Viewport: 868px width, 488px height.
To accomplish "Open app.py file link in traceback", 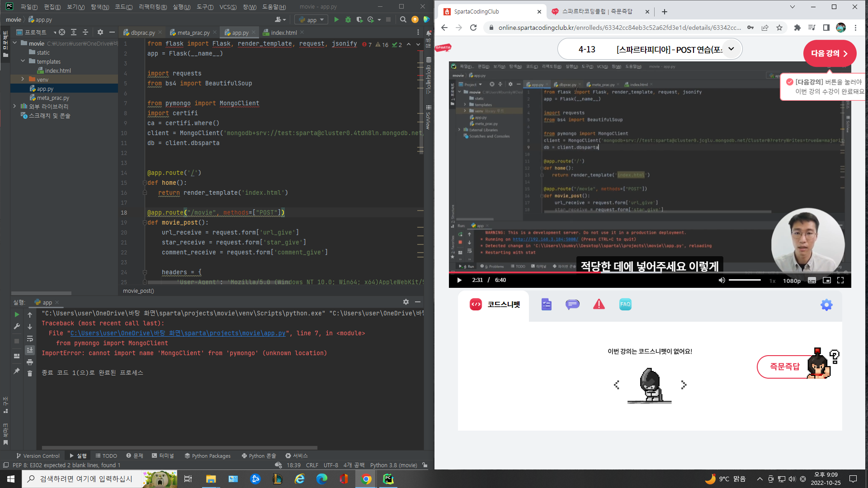I will pos(178,333).
